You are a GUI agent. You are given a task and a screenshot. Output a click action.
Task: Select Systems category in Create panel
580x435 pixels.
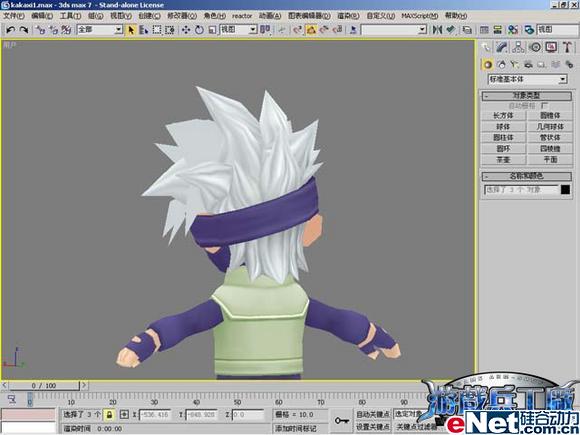coord(569,64)
